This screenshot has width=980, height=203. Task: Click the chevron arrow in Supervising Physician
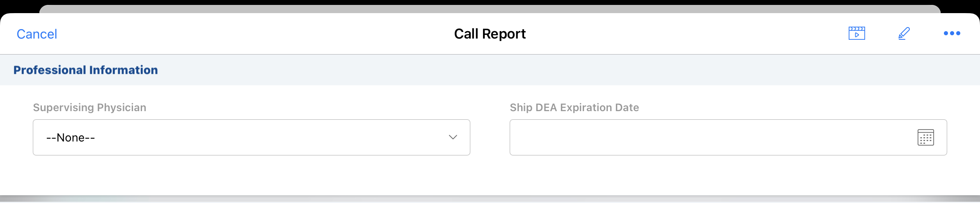453,137
